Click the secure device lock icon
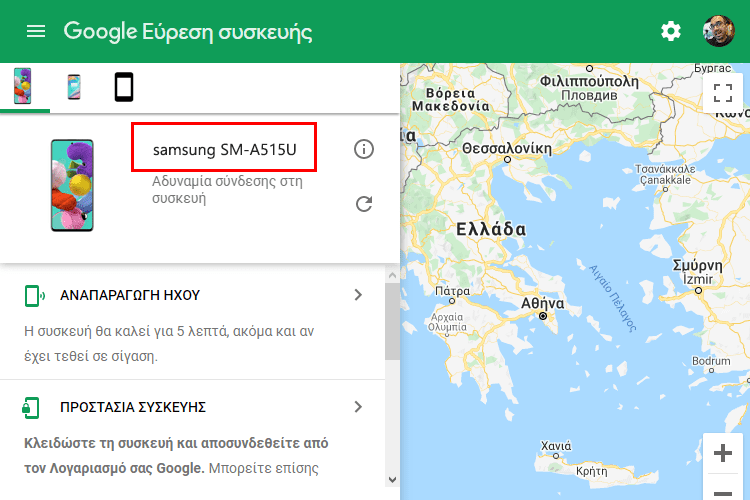The width and height of the screenshot is (750, 500). tap(31, 408)
